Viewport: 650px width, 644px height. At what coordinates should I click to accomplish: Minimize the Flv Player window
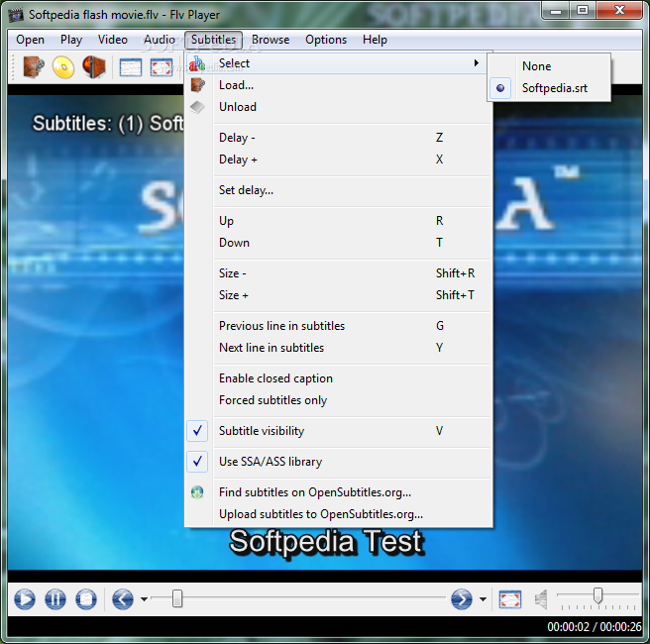(556, 11)
